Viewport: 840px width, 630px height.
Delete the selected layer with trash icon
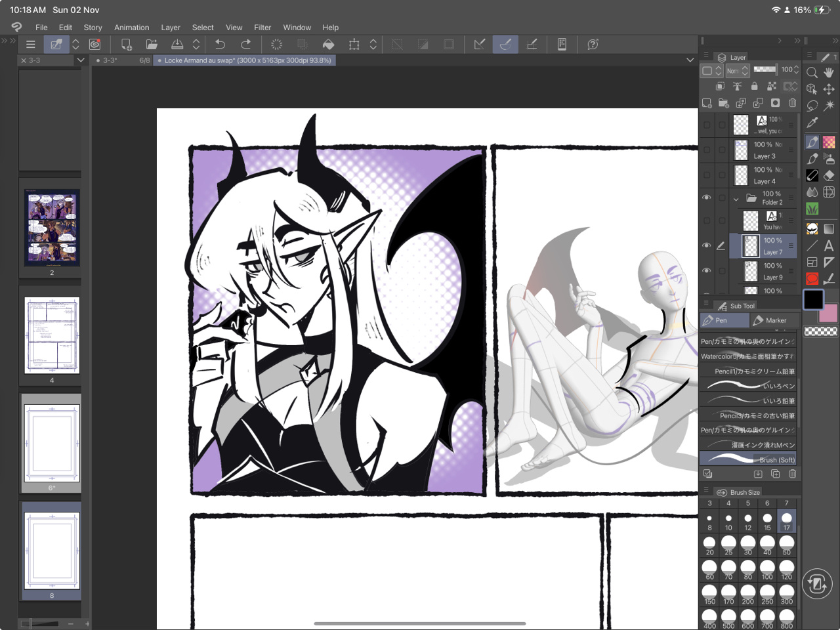point(793,103)
